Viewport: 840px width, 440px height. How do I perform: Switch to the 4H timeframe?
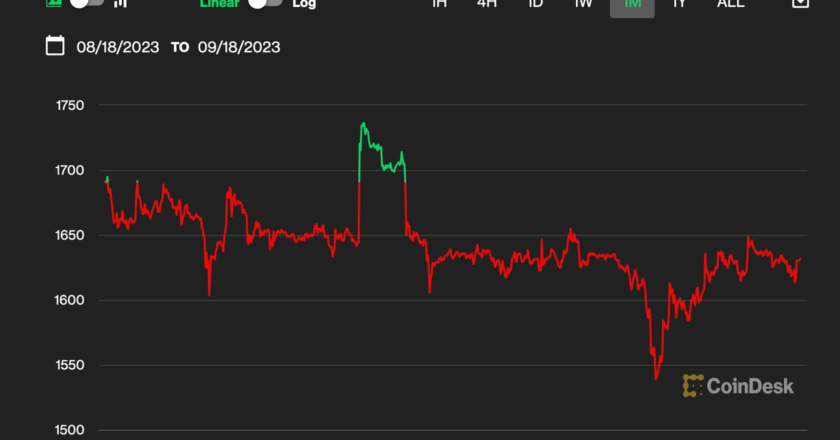pyautogui.click(x=487, y=4)
